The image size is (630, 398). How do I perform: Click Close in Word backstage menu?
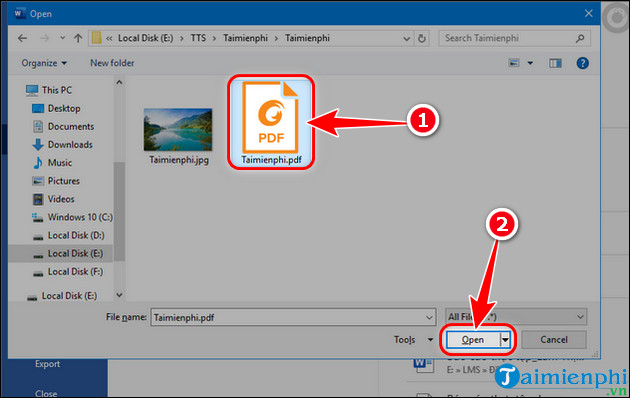click(46, 393)
